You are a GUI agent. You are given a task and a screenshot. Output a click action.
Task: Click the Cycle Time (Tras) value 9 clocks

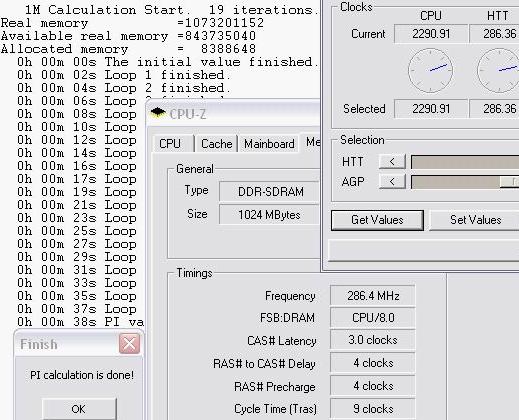373,409
